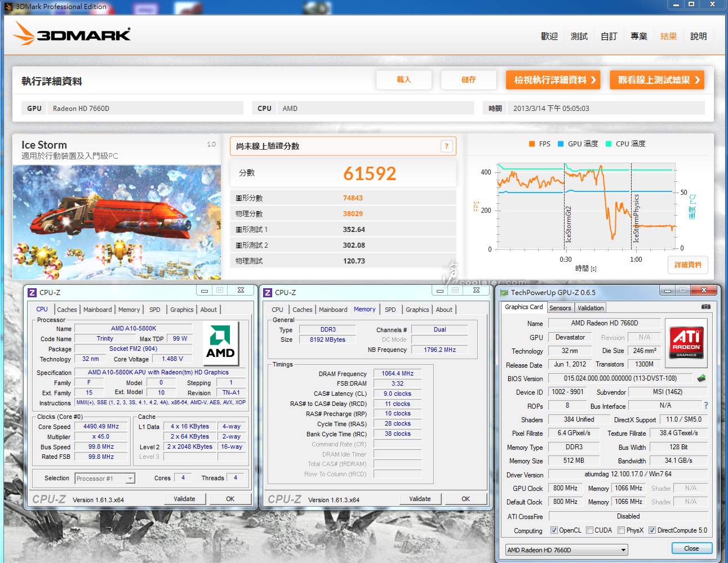
Task: Open the 測試 tab in 3DMark
Action: pyautogui.click(x=579, y=36)
